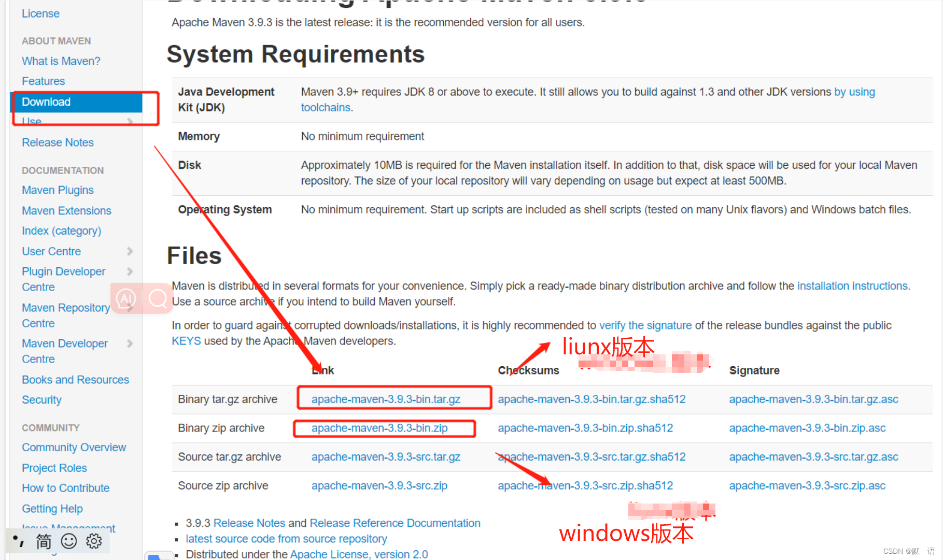
Task: Open apache-maven-3.9.3-bin.tar.gz.sha512 checksum
Action: pyautogui.click(x=592, y=399)
